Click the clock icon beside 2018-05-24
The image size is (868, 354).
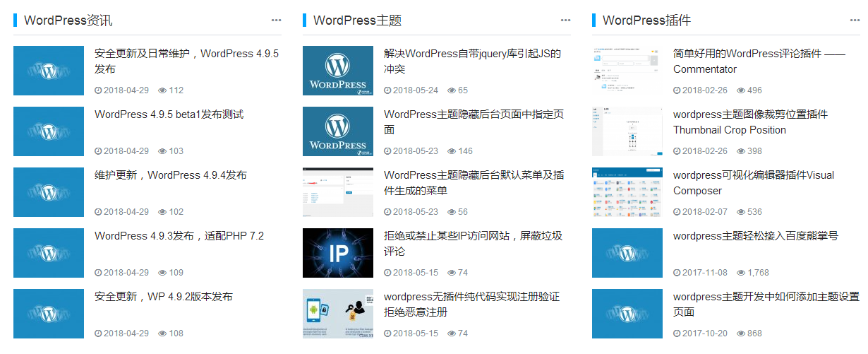point(387,90)
